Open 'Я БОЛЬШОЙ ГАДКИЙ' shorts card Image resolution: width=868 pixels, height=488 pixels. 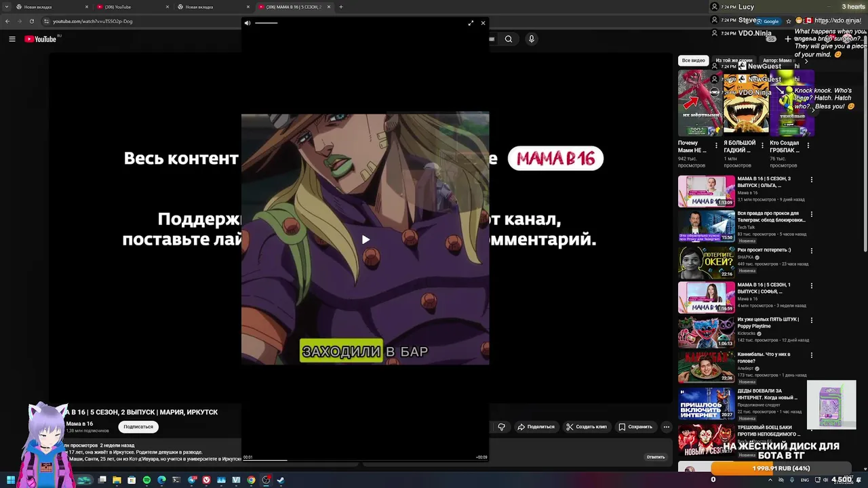[x=745, y=103]
